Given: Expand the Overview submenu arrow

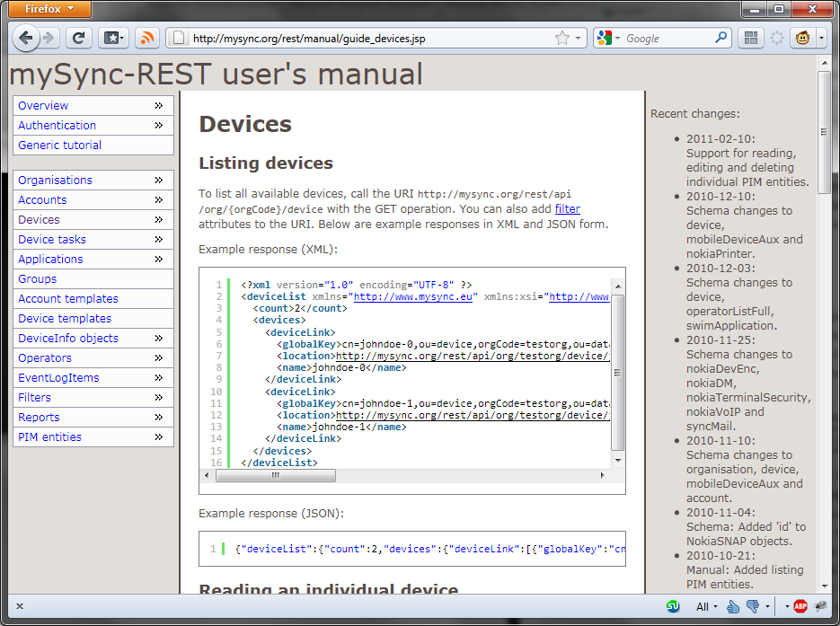Looking at the screenshot, I should (159, 105).
